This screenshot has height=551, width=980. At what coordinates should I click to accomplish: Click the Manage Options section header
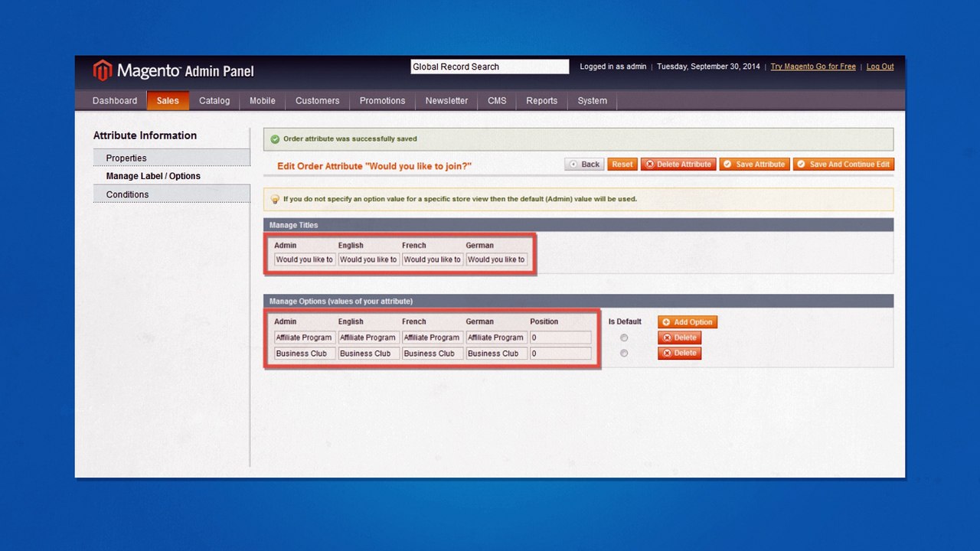578,302
